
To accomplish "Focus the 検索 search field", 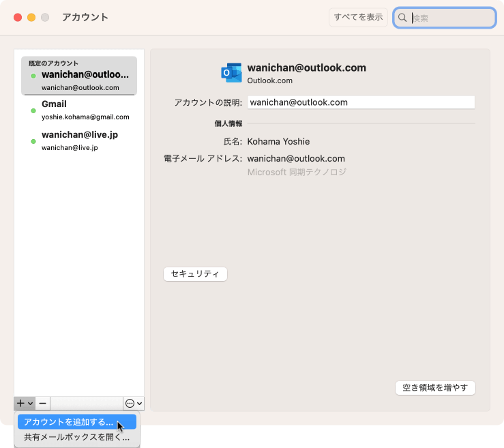I will click(445, 18).
